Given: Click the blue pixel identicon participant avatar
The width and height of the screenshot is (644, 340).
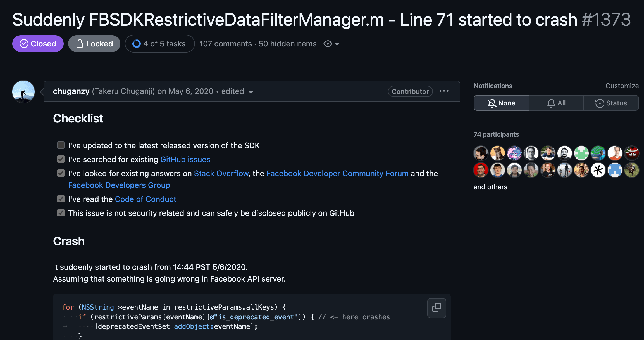Looking at the screenshot, I should click(615, 170).
